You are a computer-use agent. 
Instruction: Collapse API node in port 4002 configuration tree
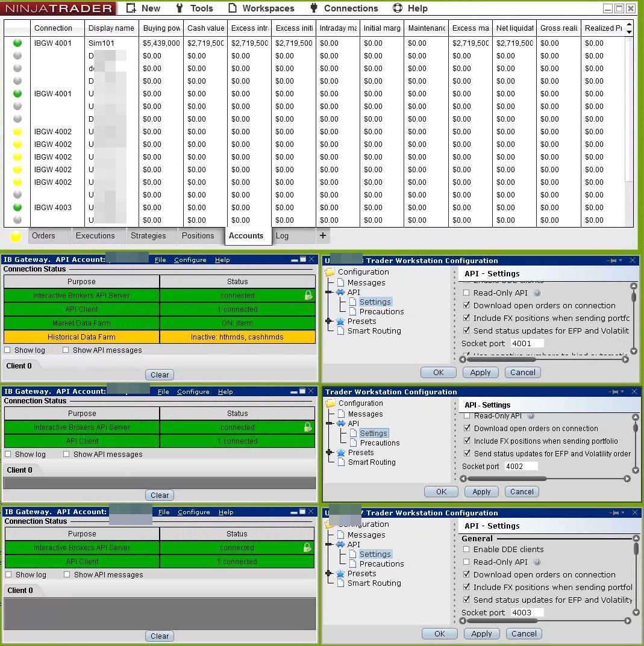(x=330, y=423)
